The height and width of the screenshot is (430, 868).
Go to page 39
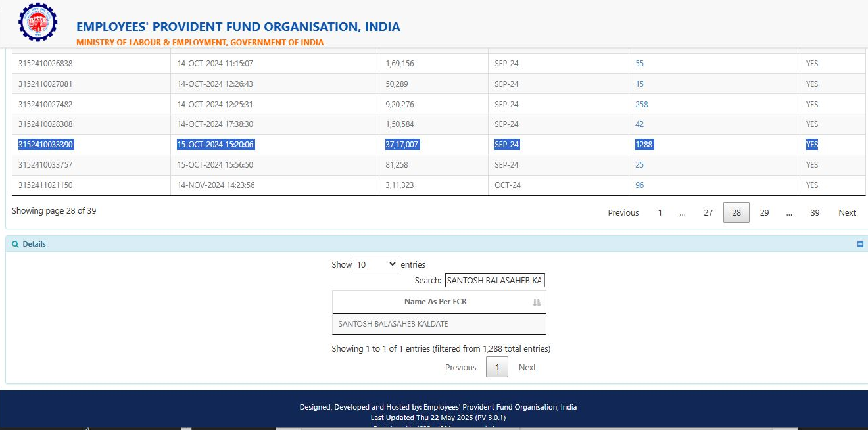click(815, 212)
